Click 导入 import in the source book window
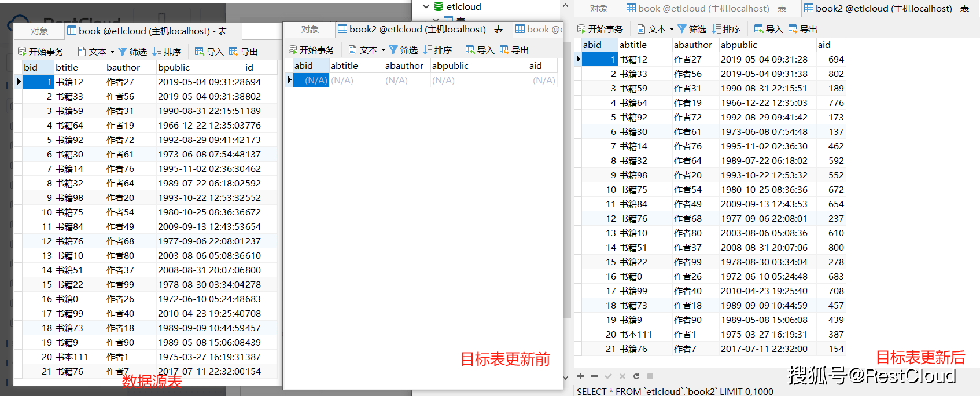The height and width of the screenshot is (396, 980). [209, 52]
